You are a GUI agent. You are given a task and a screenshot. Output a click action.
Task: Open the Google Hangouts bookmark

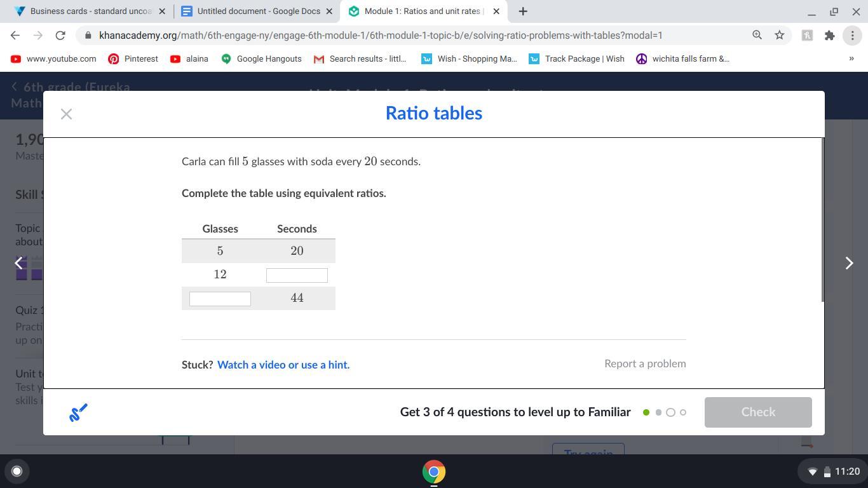261,58
